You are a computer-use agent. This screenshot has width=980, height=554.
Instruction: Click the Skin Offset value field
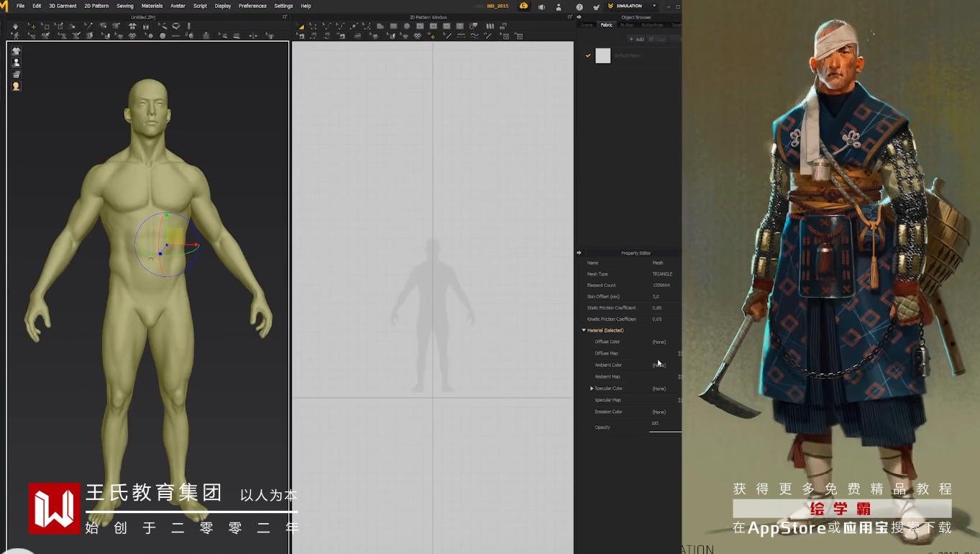coord(656,296)
